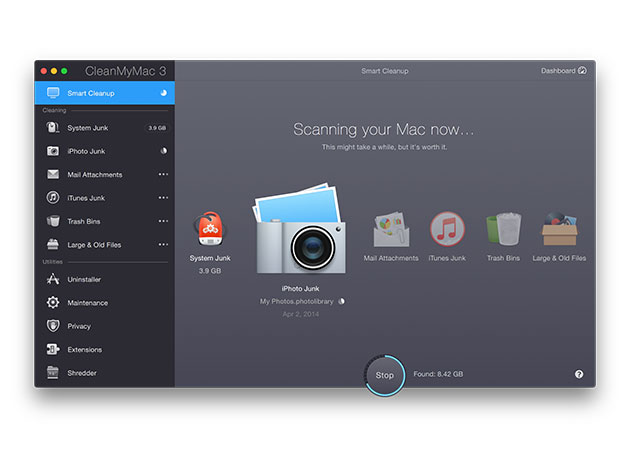This screenshot has width=630, height=473.
Task: Click the 'iPhoto Junk' caption under camera
Action: [300, 289]
